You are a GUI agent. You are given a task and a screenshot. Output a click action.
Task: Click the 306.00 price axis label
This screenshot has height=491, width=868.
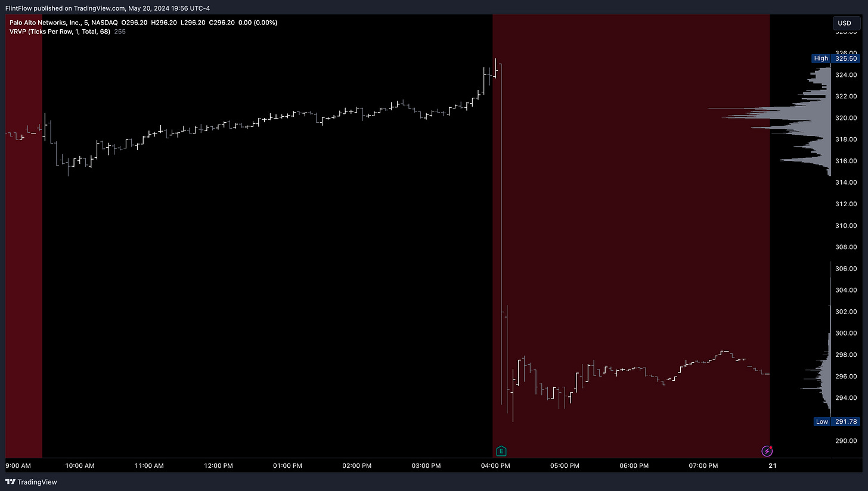pos(847,269)
